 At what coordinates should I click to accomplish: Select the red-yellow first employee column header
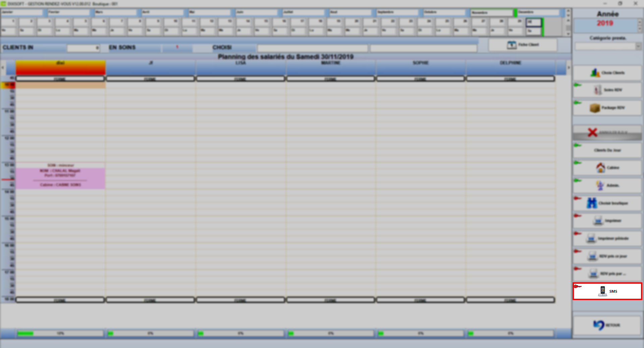pos(60,67)
